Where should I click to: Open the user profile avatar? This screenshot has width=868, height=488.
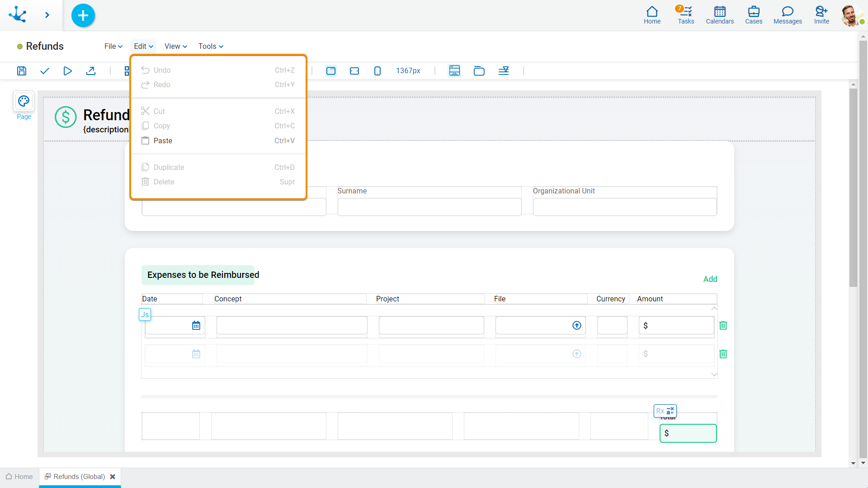(851, 15)
